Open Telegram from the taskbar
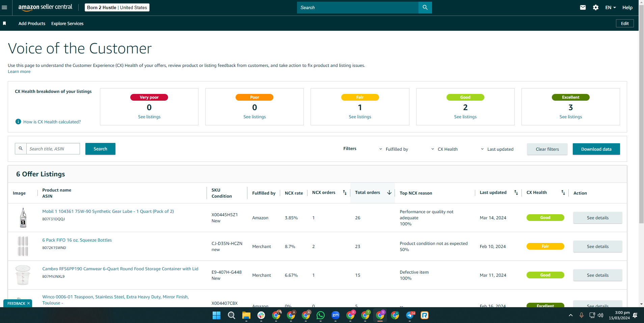The width and height of the screenshot is (644, 323). [410, 316]
